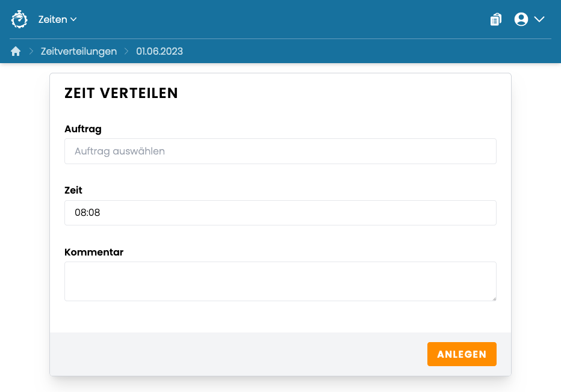Click the Zeit field label

click(73, 190)
